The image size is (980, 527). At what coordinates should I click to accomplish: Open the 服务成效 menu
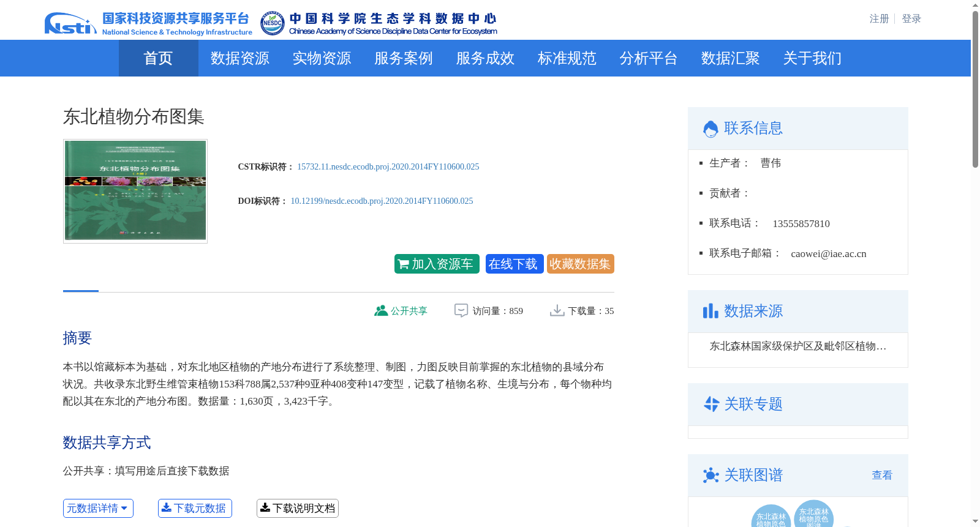click(x=485, y=58)
